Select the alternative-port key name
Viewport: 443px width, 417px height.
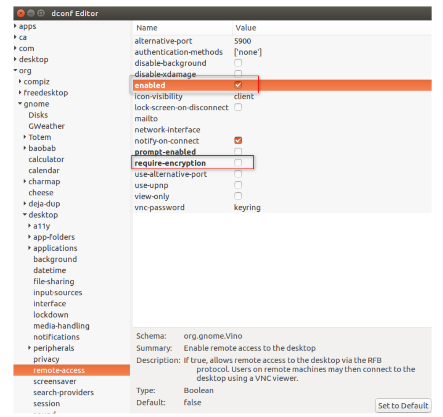[163, 41]
